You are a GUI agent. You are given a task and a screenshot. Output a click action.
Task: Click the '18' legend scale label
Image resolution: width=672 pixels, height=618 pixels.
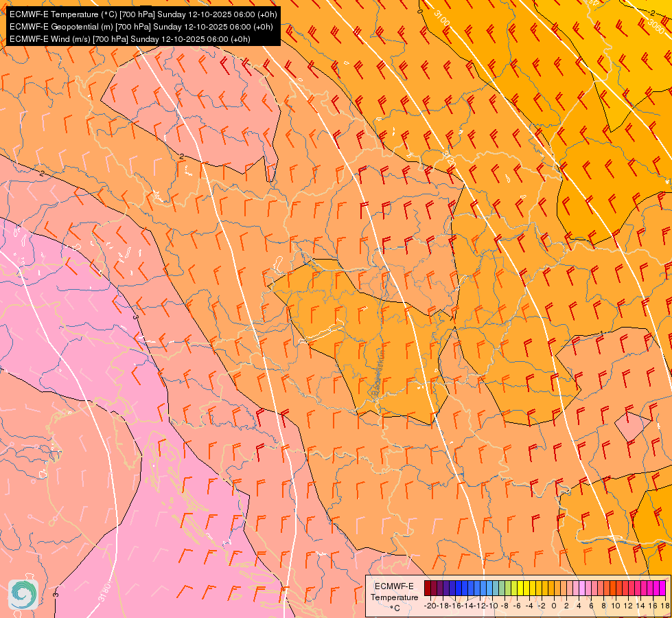click(665, 606)
